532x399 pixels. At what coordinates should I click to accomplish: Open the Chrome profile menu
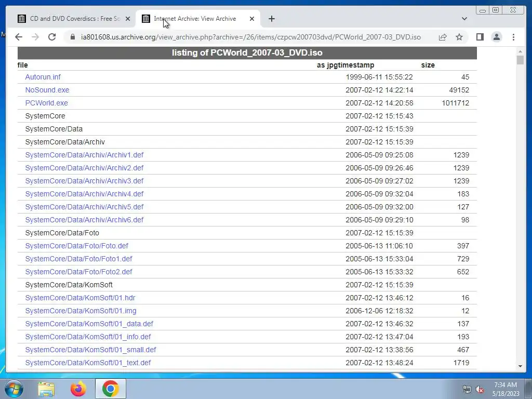(496, 37)
